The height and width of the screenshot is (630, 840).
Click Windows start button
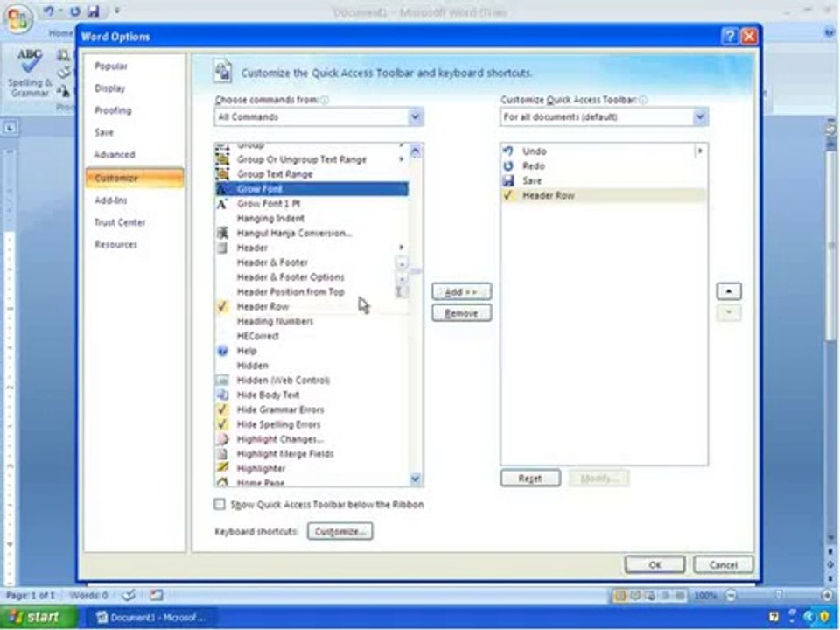point(38,617)
